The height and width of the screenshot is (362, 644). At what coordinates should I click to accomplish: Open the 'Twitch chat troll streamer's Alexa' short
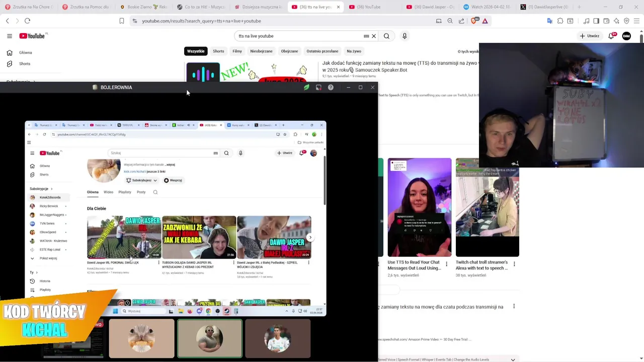(x=481, y=265)
